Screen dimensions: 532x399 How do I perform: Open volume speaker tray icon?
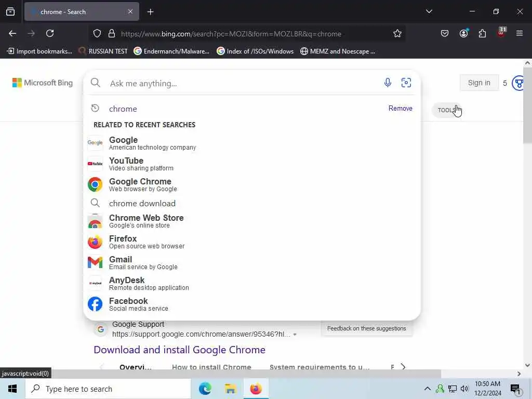pyautogui.click(x=464, y=389)
